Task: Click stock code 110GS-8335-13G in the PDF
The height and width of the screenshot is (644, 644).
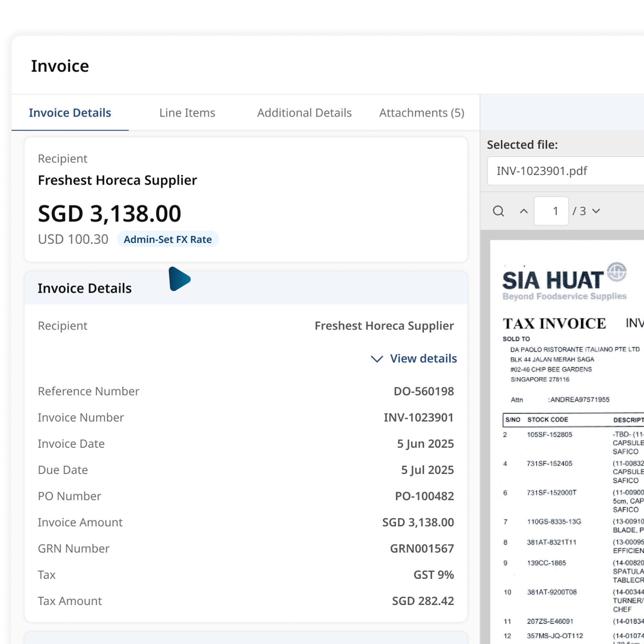Action: click(554, 522)
